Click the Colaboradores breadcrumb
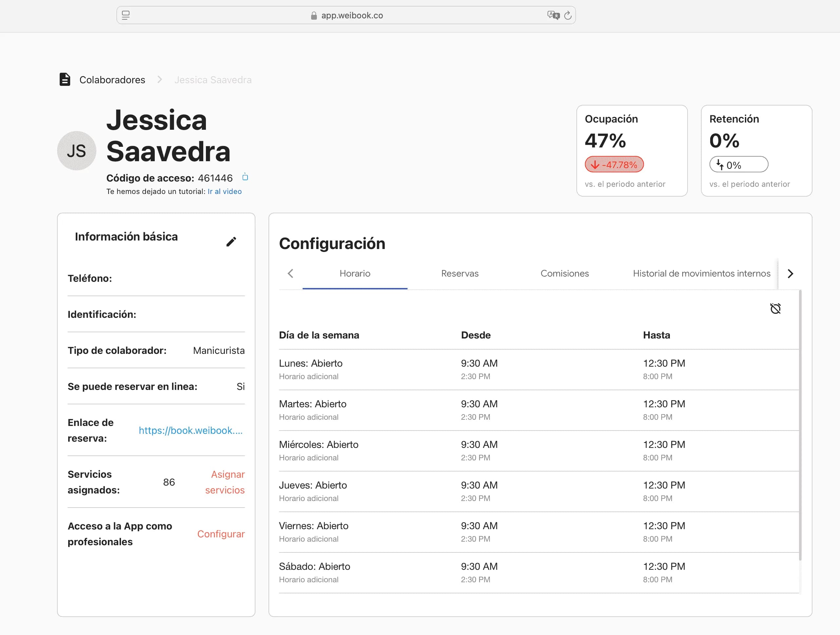This screenshot has width=840, height=635. (112, 80)
